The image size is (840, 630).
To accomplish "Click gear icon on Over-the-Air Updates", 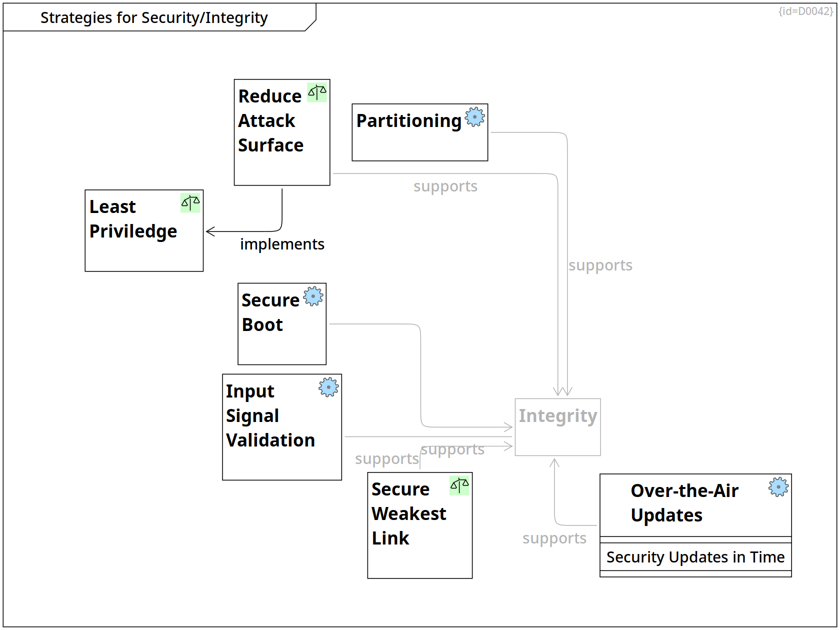I will pos(778,487).
